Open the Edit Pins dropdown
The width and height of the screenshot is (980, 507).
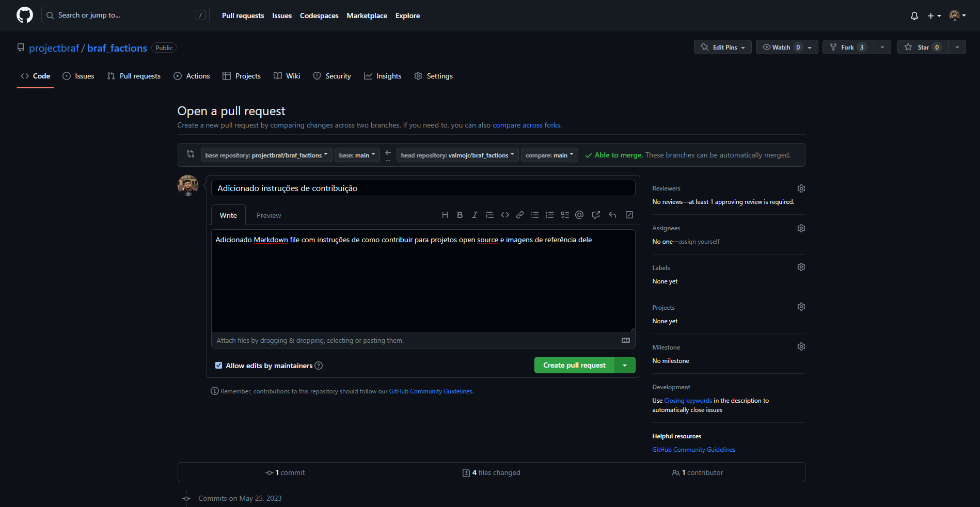(723, 47)
